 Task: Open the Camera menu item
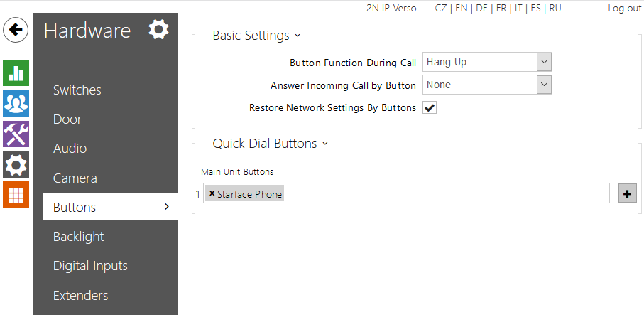[75, 178]
